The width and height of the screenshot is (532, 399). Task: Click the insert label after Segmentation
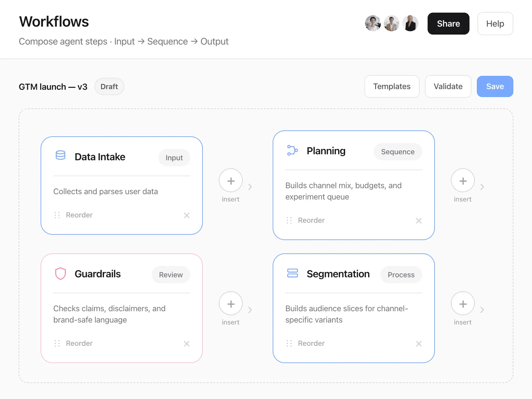pyautogui.click(x=463, y=322)
